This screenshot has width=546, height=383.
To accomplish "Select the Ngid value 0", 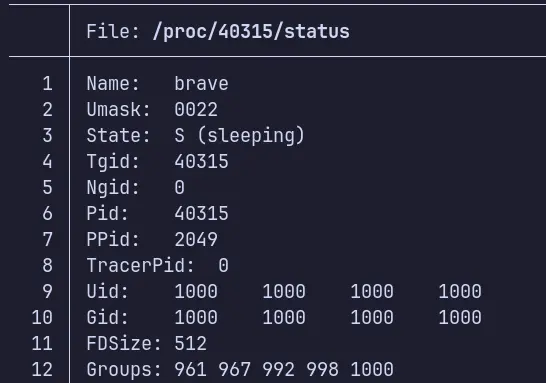I will pyautogui.click(x=179, y=188).
